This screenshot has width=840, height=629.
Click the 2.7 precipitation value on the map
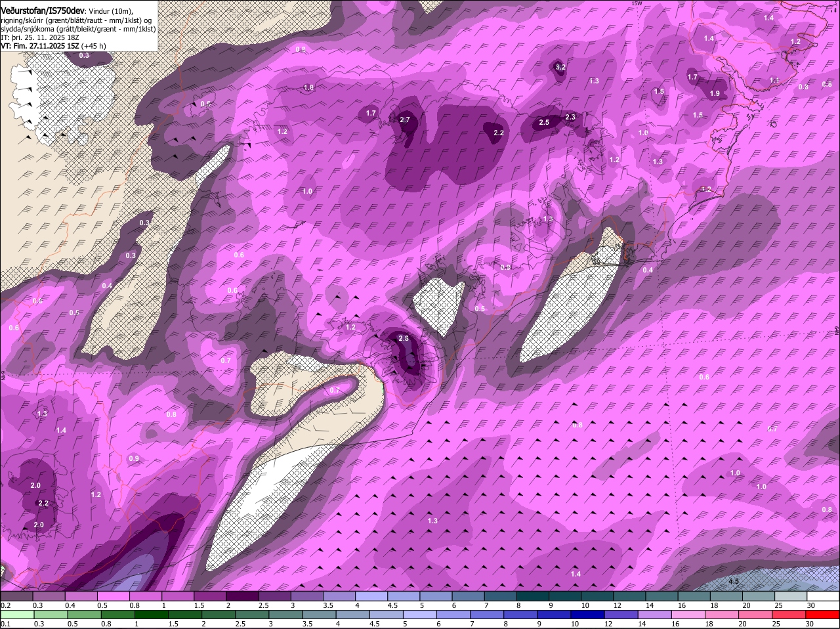click(x=404, y=119)
